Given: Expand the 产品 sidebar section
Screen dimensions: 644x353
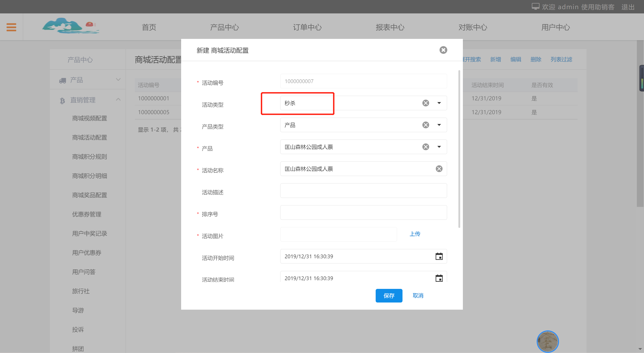Looking at the screenshot, I should [118, 80].
